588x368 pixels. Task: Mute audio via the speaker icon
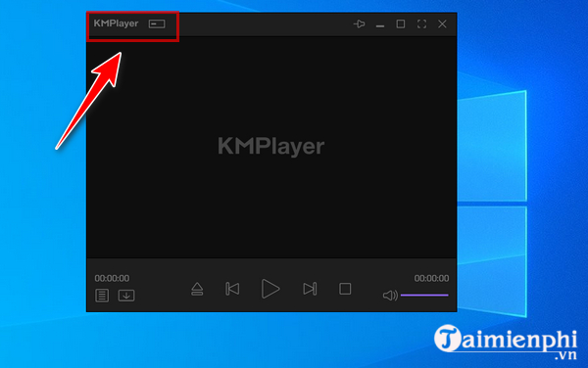(x=390, y=296)
